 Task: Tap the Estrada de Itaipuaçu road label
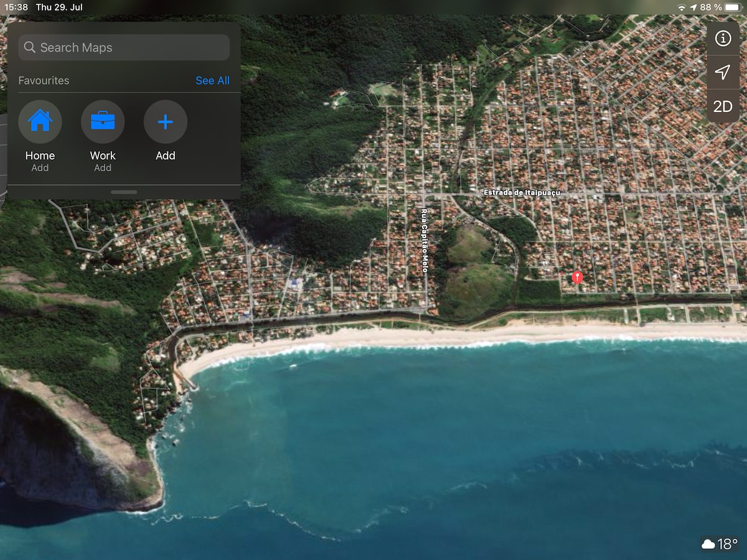522,193
